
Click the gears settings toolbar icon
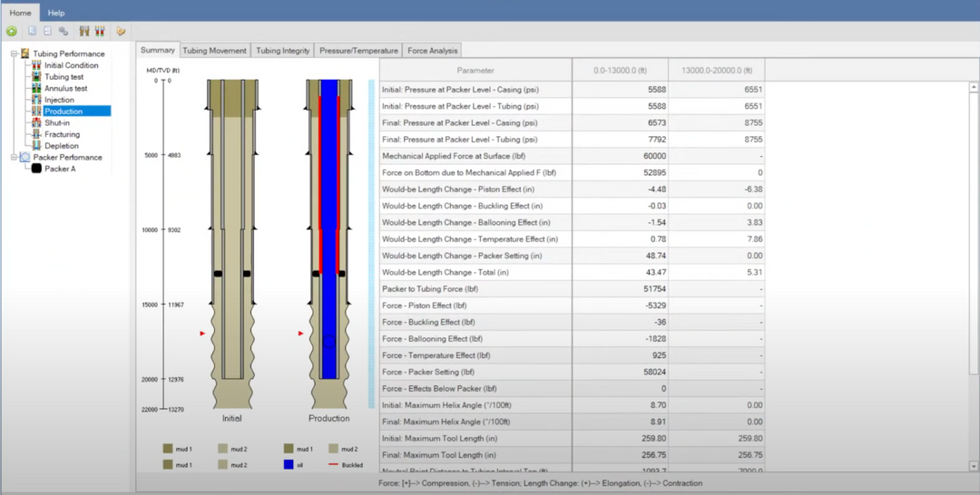[64, 31]
